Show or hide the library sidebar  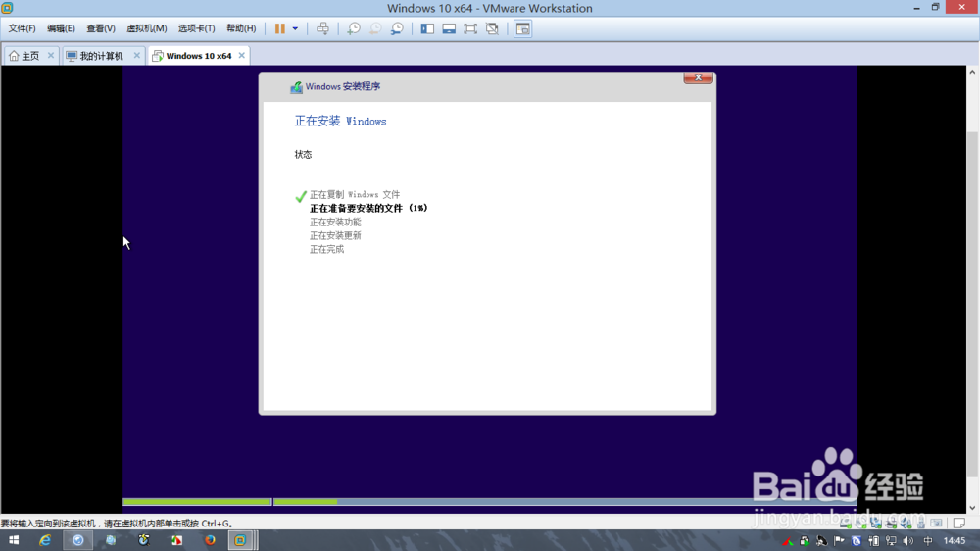click(x=427, y=28)
